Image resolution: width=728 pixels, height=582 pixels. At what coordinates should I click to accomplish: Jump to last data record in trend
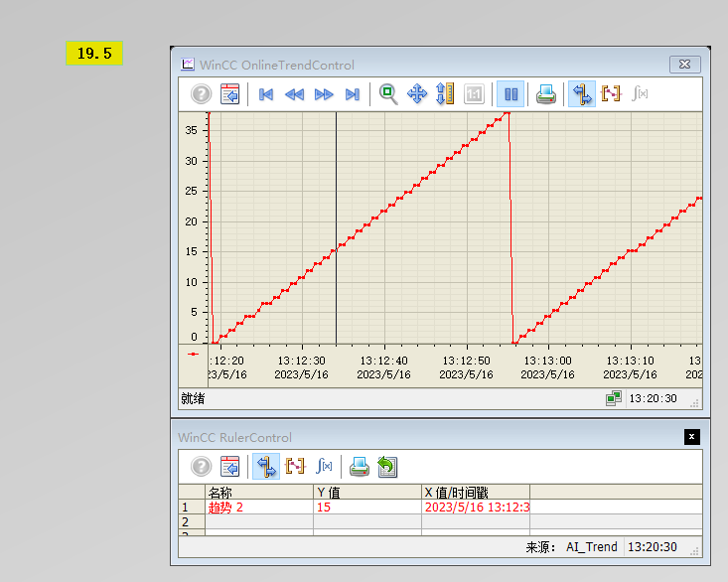pyautogui.click(x=353, y=94)
